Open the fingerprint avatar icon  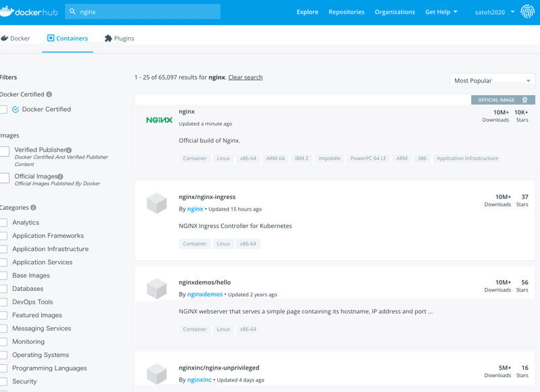point(527,11)
